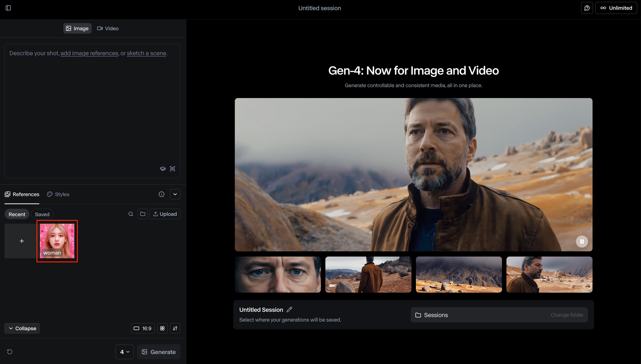The width and height of the screenshot is (641, 364).
Task: Rename session with the pencil icon
Action: (x=289, y=310)
